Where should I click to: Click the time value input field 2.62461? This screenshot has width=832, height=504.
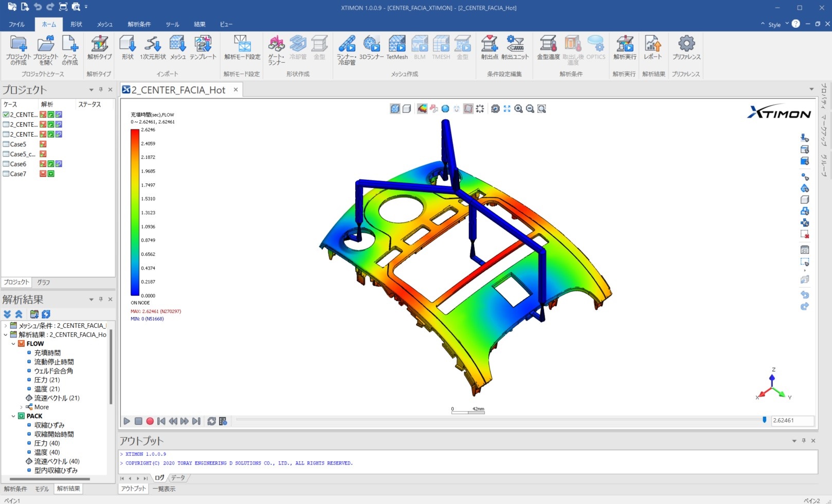[792, 420]
